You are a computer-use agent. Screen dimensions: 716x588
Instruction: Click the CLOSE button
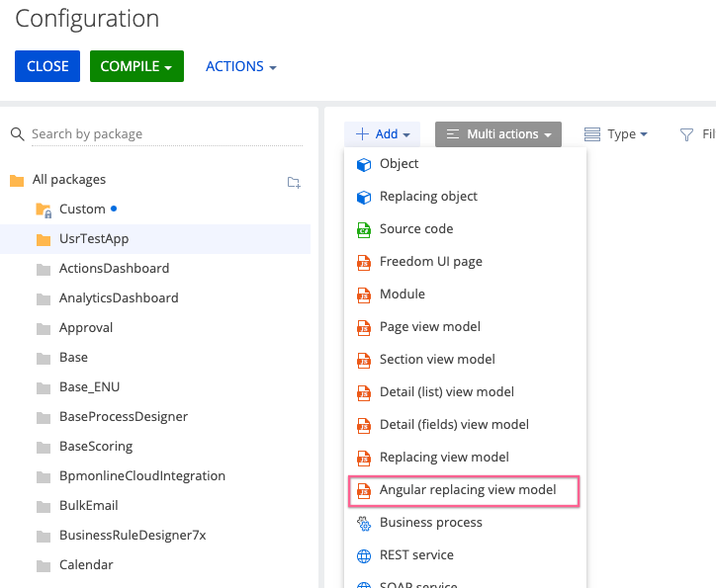47,66
